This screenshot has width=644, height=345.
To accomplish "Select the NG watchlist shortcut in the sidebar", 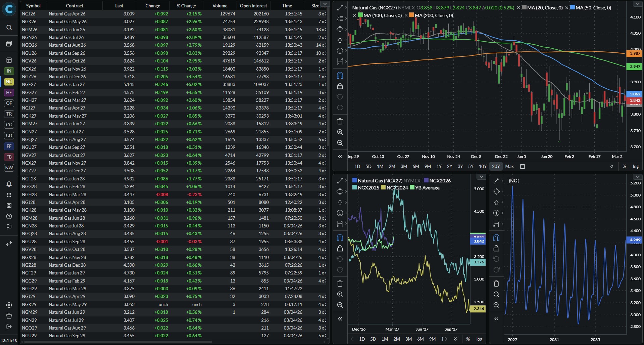I will click(x=9, y=82).
